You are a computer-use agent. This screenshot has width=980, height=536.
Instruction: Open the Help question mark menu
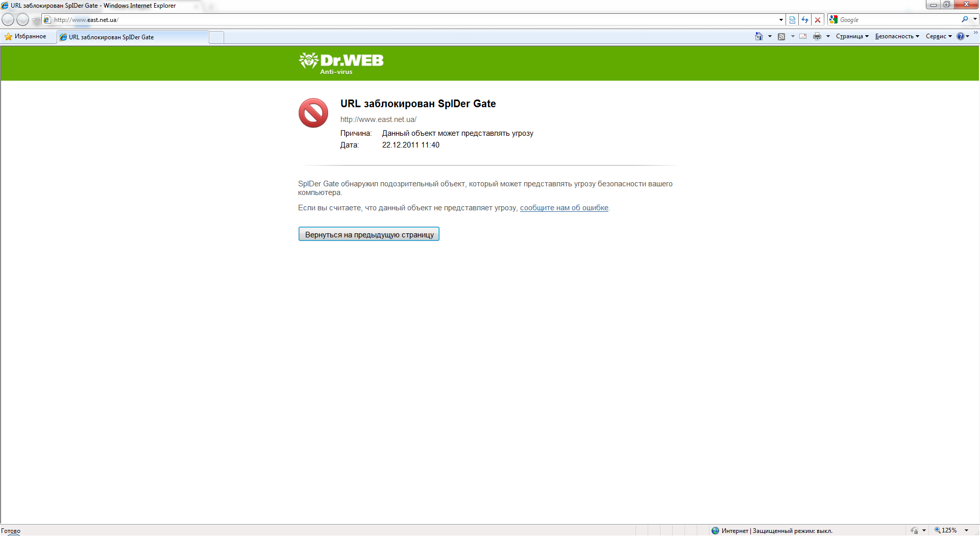(x=963, y=36)
